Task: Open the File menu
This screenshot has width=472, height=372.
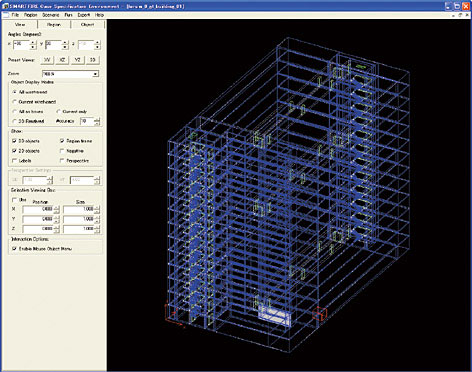Action: [x=15, y=15]
